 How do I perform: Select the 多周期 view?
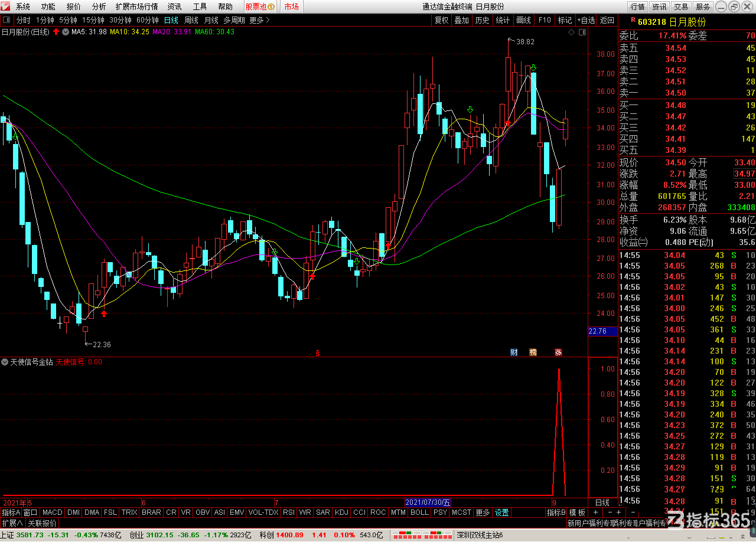pos(234,20)
